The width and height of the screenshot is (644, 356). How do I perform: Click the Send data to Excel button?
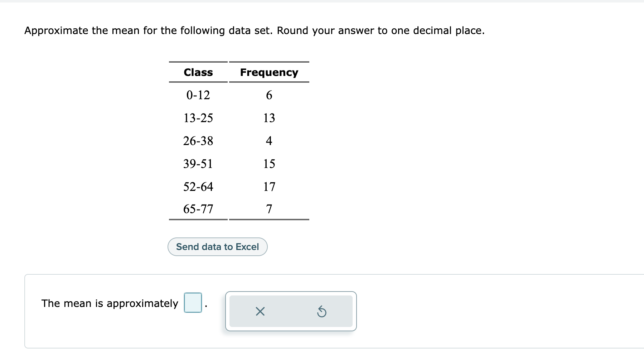(x=217, y=246)
